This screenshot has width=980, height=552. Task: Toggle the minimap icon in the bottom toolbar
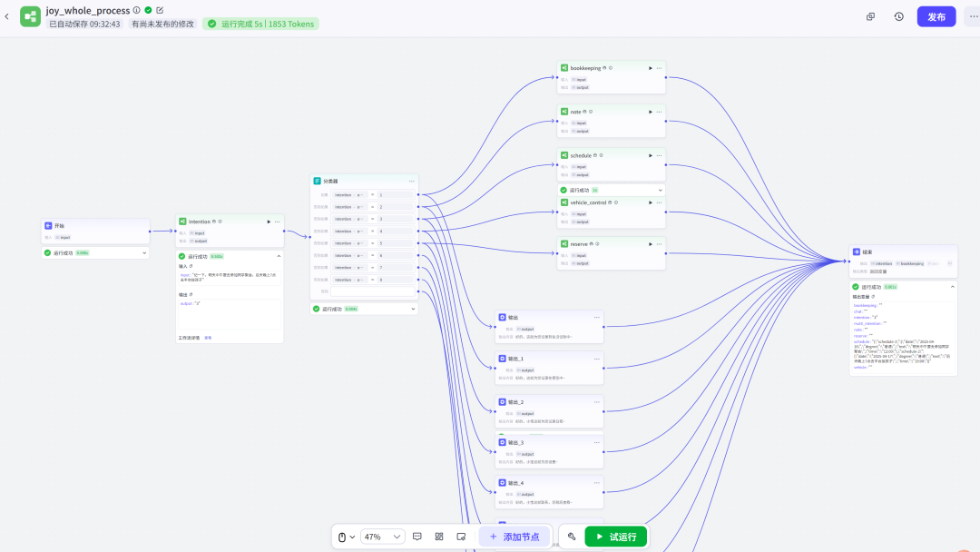(461, 537)
